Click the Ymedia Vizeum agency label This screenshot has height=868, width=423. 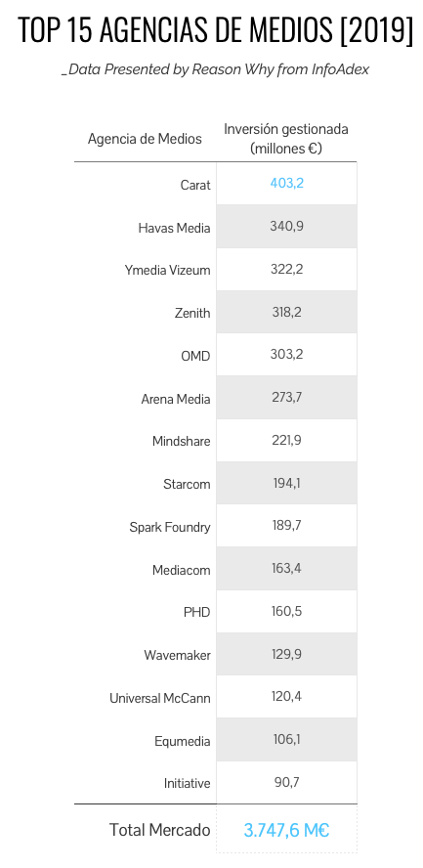point(168,270)
